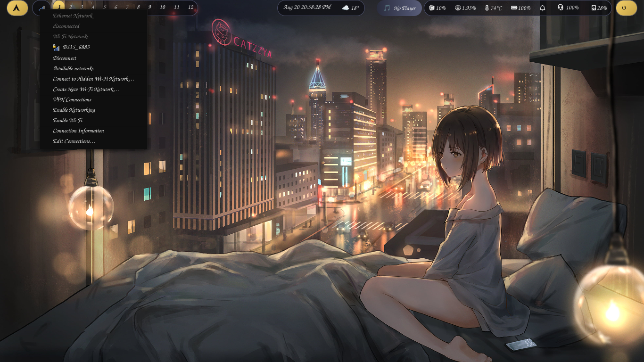The height and width of the screenshot is (362, 644).
Task: Click the 'No Player' media label
Action: tap(405, 8)
